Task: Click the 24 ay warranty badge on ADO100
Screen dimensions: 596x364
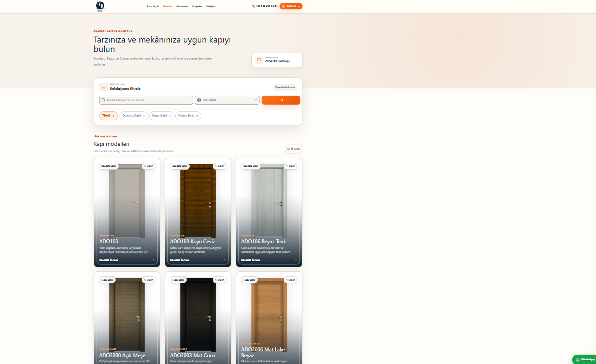Action: click(148, 166)
